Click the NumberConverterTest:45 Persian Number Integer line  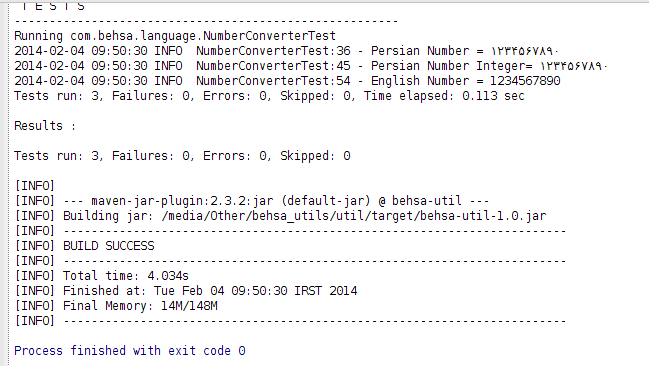311,66
